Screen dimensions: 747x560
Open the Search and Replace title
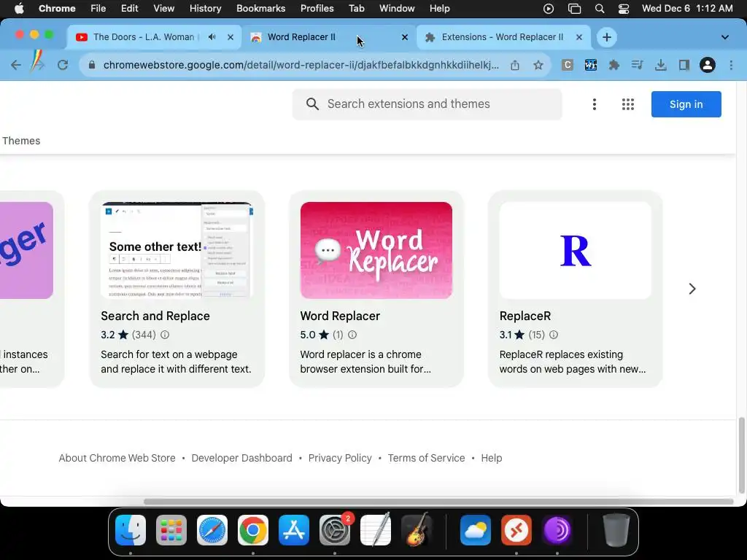(155, 316)
